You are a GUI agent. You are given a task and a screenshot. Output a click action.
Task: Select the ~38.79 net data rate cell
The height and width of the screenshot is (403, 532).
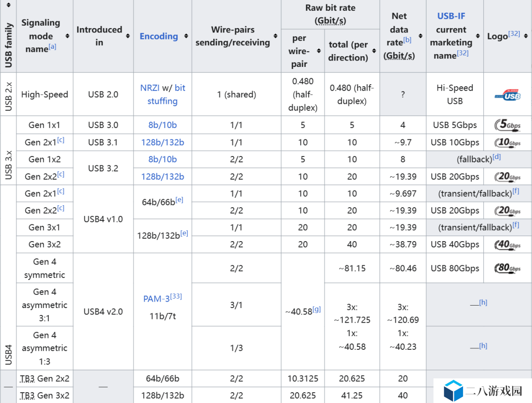[403, 245]
